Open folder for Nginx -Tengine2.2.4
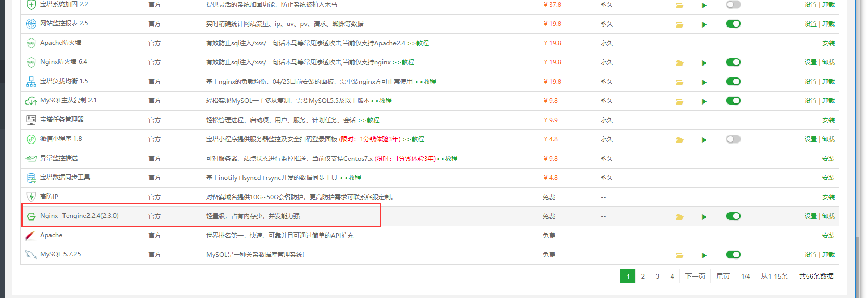The height and width of the screenshot is (298, 868). pos(680,217)
